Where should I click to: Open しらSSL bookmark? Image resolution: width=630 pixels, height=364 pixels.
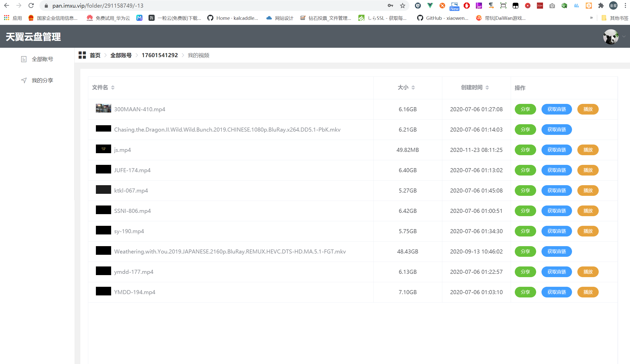382,18
